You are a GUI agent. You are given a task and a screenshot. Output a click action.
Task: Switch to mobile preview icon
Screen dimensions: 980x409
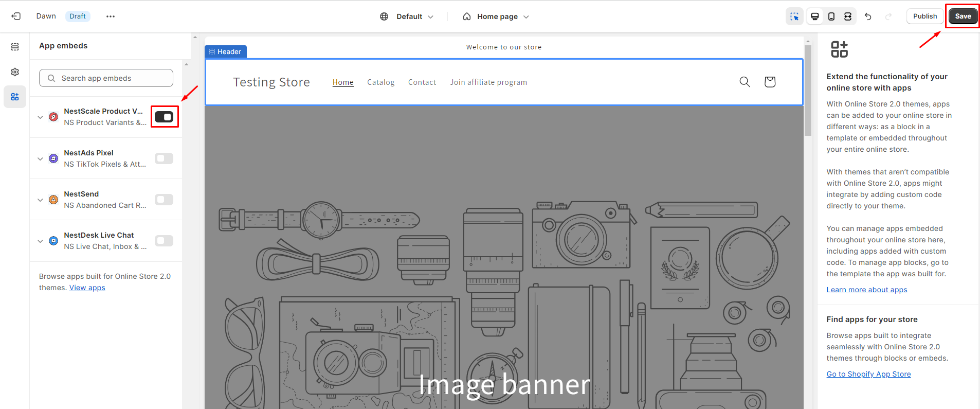[x=831, y=16]
